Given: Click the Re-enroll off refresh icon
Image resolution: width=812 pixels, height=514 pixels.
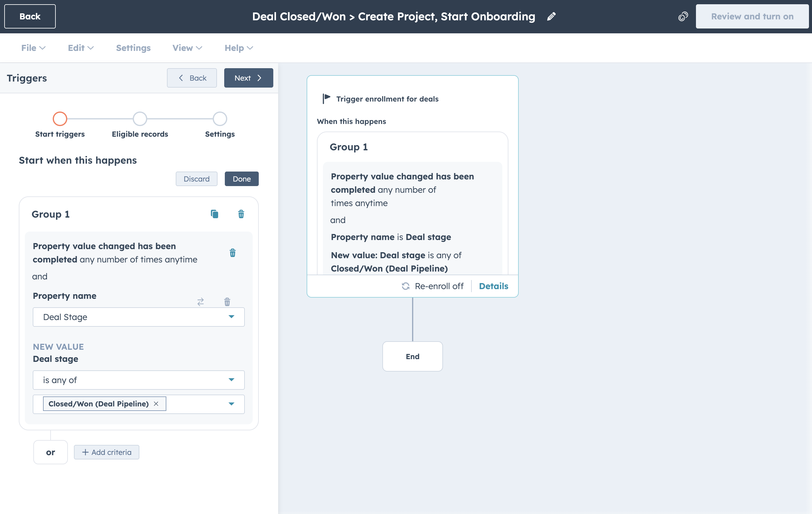Looking at the screenshot, I should coord(405,286).
